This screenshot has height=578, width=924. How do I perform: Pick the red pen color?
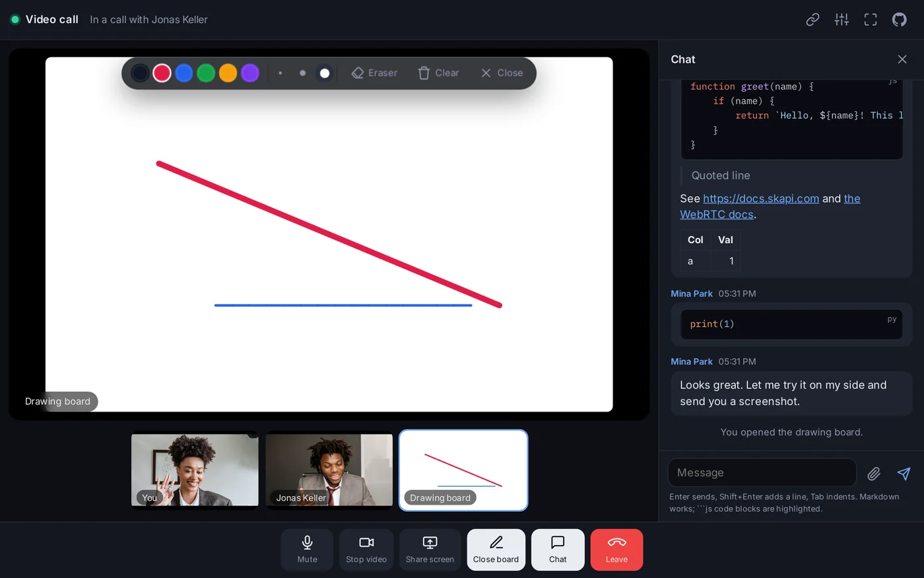162,73
